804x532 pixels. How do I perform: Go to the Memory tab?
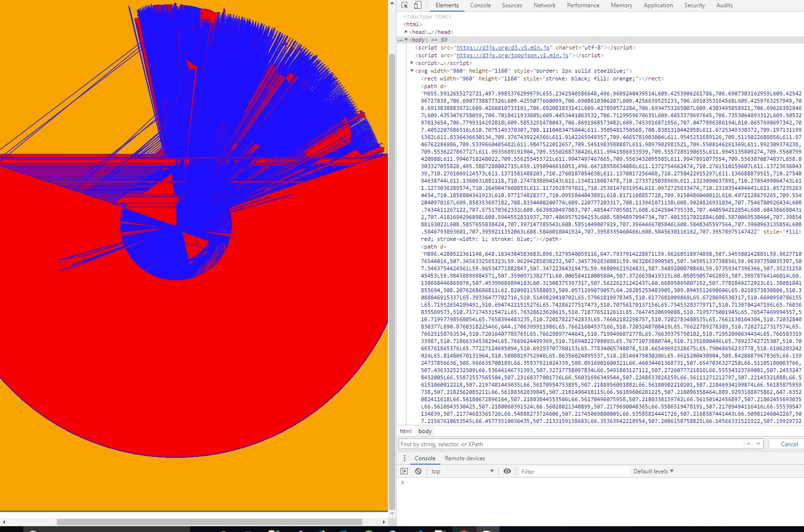(x=622, y=5)
